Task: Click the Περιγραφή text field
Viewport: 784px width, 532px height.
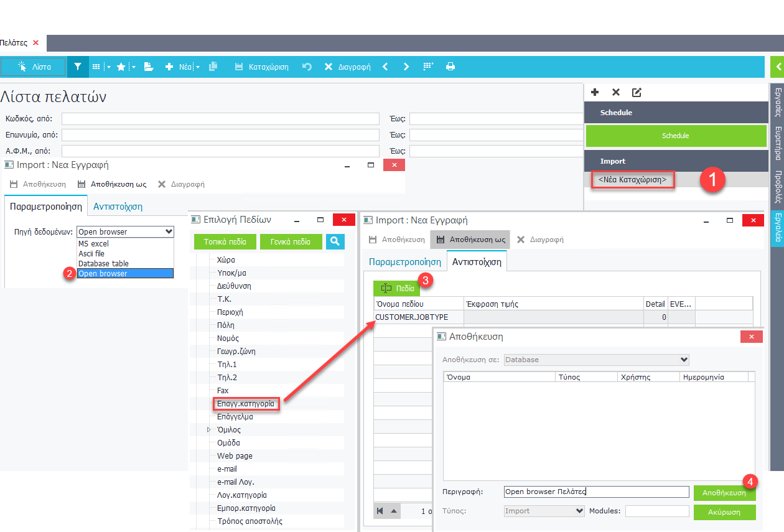Action: point(596,492)
